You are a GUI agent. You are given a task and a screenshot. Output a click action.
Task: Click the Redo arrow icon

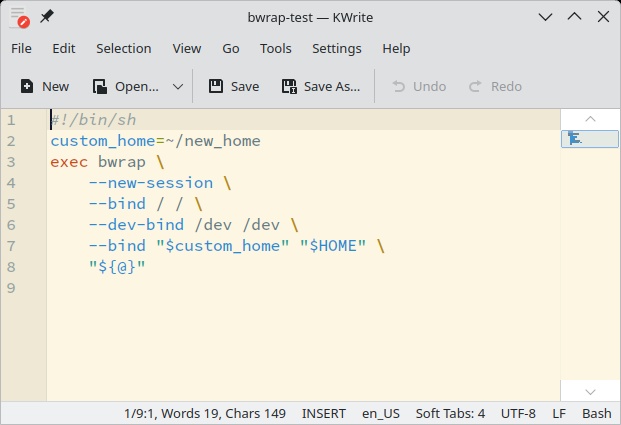pos(475,86)
